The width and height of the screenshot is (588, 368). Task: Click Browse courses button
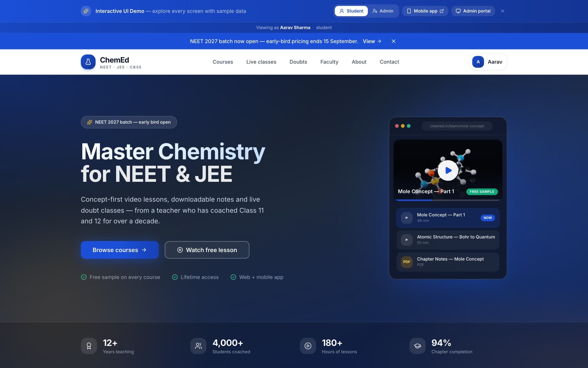point(120,250)
